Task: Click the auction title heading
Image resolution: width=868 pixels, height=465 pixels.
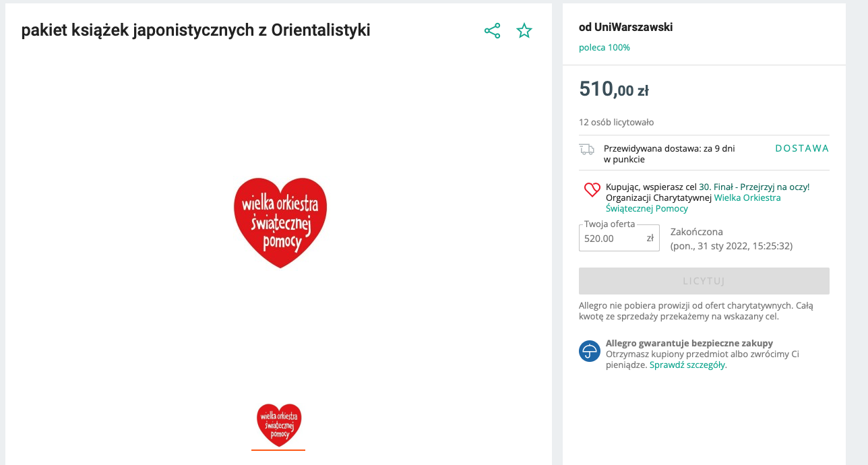Action: [x=196, y=30]
